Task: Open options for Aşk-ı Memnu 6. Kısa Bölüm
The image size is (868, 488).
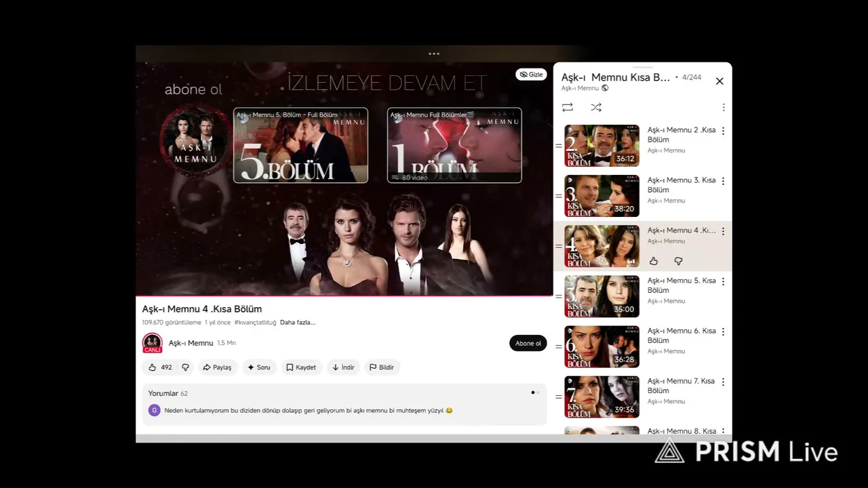Action: 723,331
